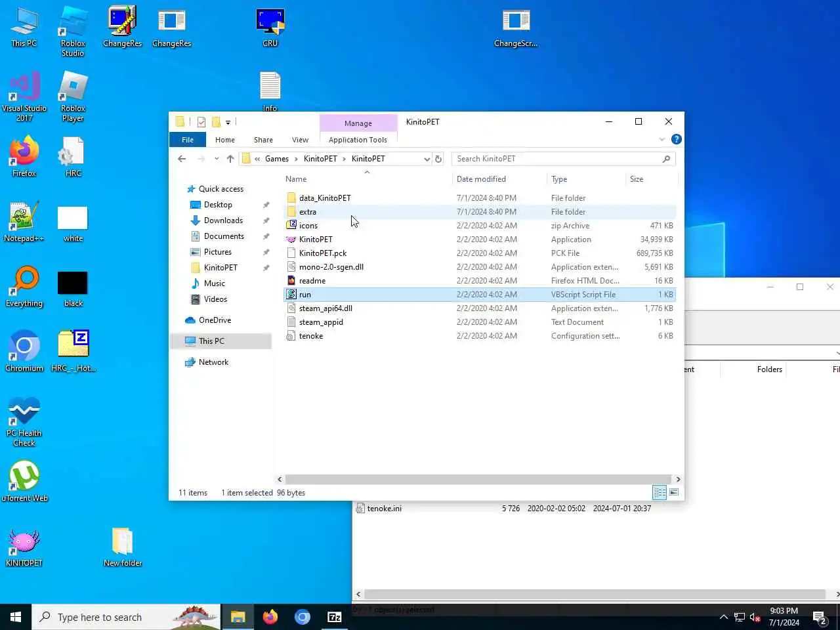Click the Games breadcrumb in address bar
Image resolution: width=840 pixels, height=630 pixels.
pos(277,159)
